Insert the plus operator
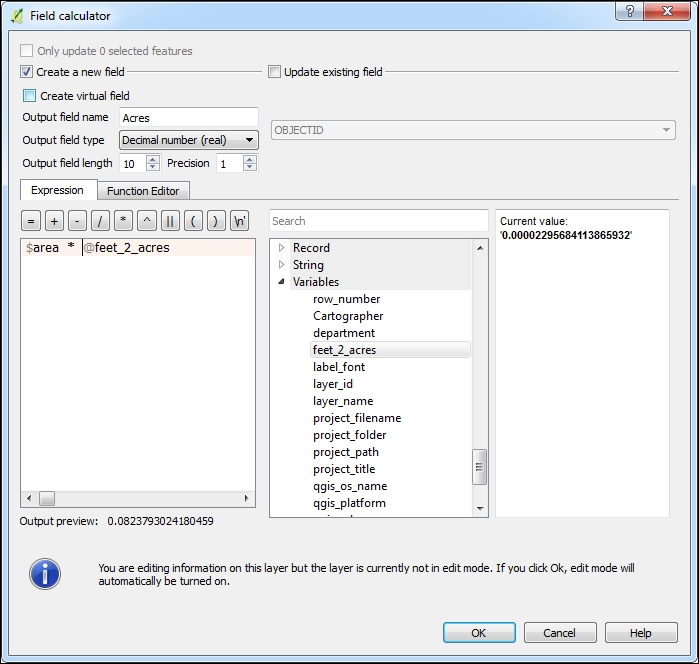 54,221
